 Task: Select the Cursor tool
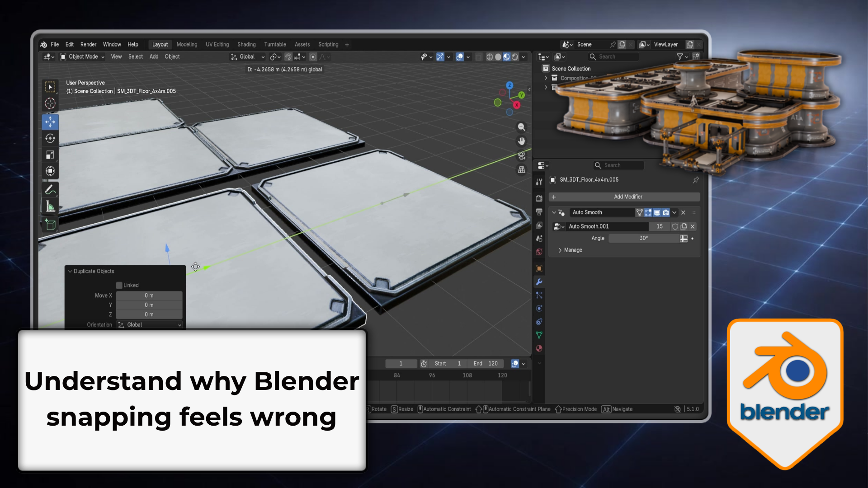click(50, 103)
